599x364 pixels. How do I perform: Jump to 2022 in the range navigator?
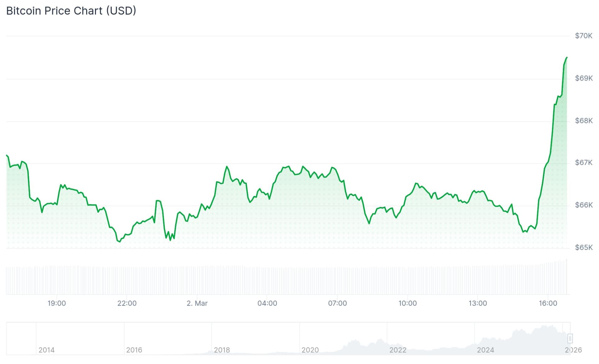click(x=398, y=350)
